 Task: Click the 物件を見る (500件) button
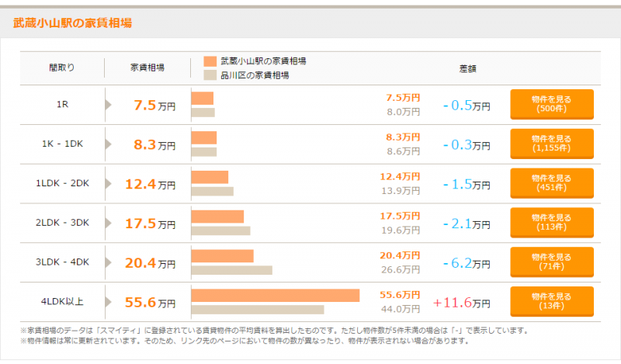tap(551, 105)
